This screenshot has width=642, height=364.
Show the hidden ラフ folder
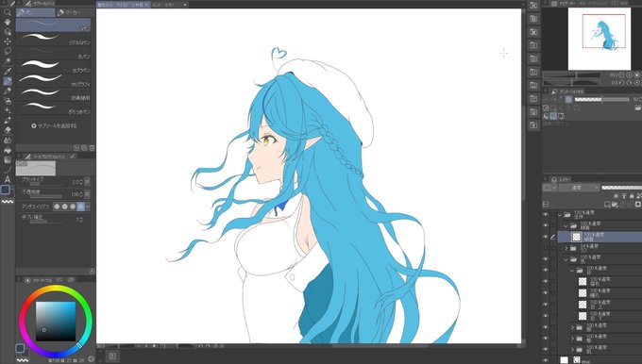[546, 248]
